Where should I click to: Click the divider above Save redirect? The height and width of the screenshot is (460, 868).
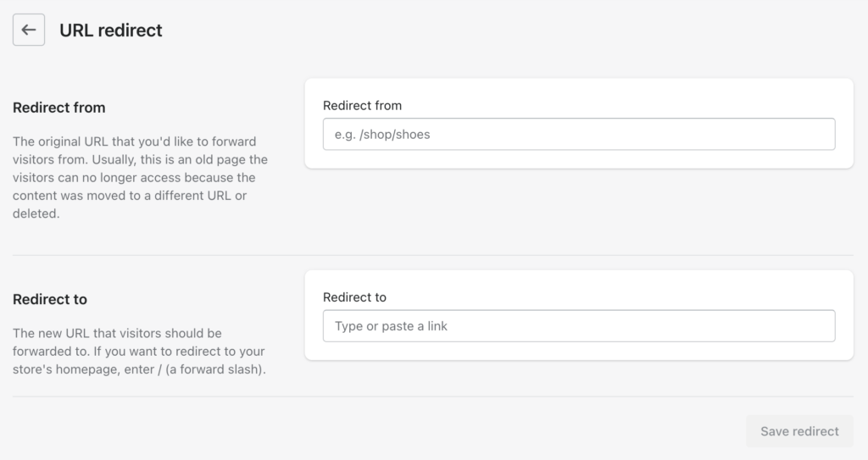433,396
